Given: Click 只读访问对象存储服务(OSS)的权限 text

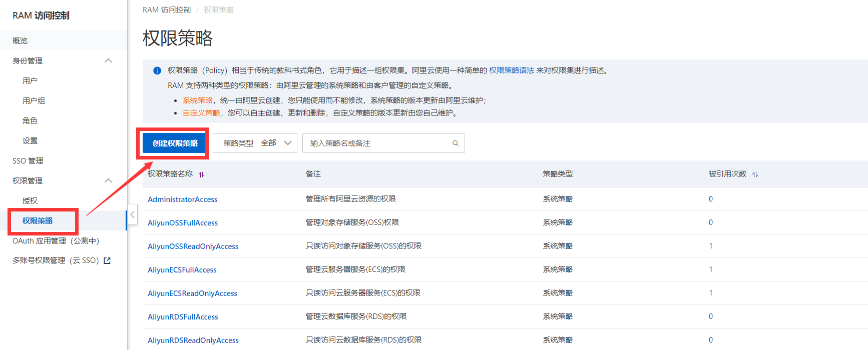Looking at the screenshot, I should (364, 246).
